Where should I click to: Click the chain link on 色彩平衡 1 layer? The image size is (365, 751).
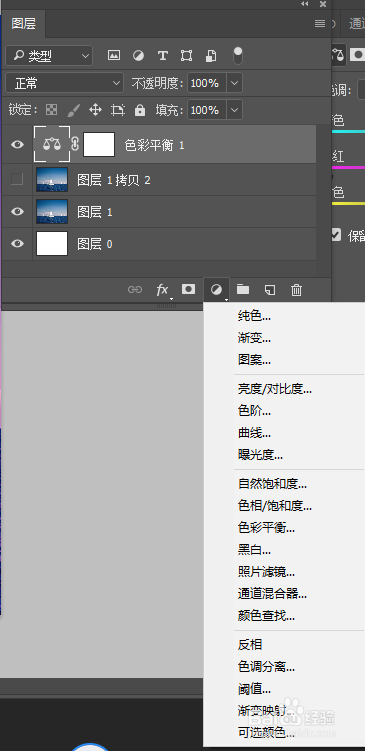pos(75,144)
